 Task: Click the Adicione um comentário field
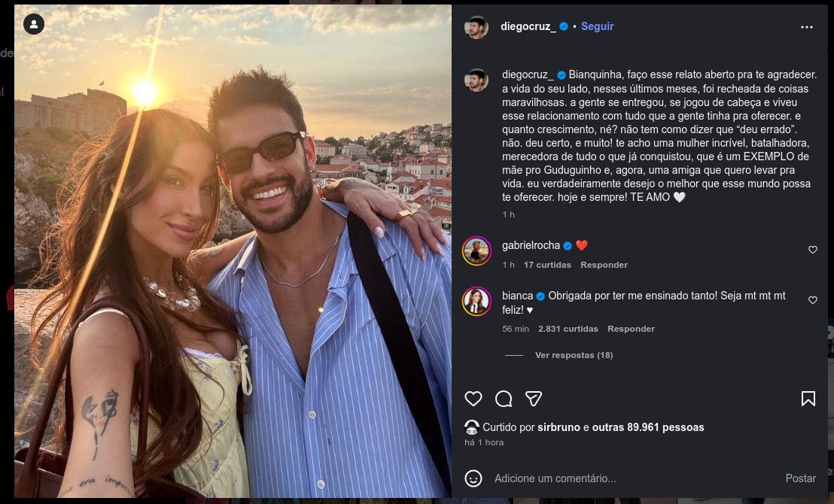coord(617,478)
